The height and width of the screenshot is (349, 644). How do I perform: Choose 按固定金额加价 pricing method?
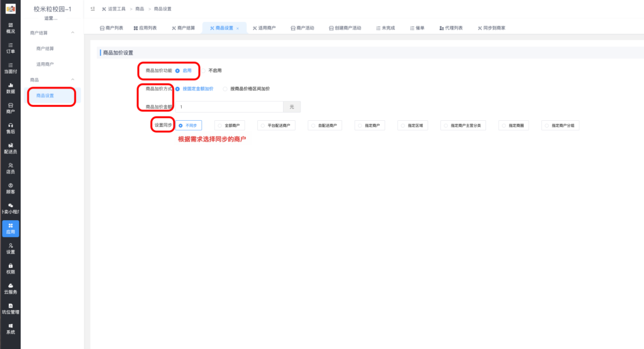[194, 89]
